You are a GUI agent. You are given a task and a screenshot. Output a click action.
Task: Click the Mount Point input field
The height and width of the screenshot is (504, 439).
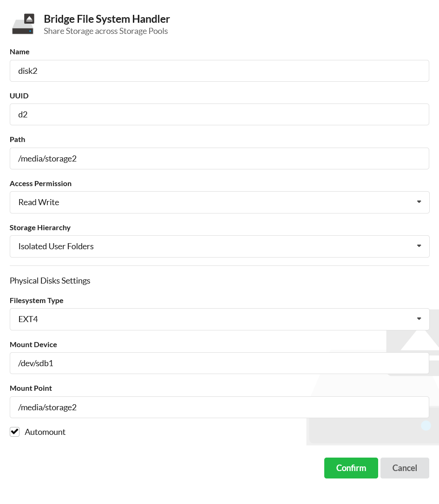(x=219, y=407)
